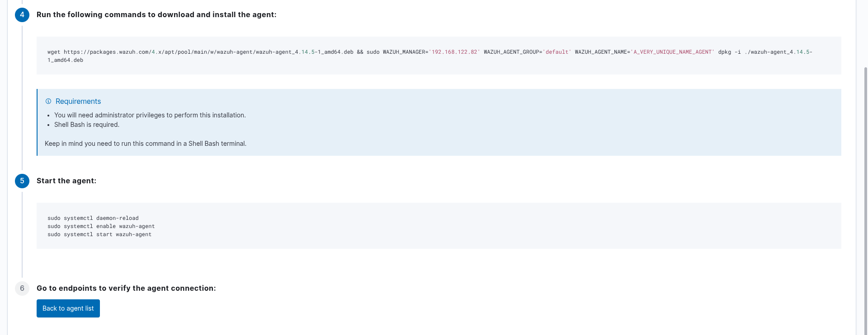Click the 'sudo systemctl start wazuh-agent' line

(99, 234)
